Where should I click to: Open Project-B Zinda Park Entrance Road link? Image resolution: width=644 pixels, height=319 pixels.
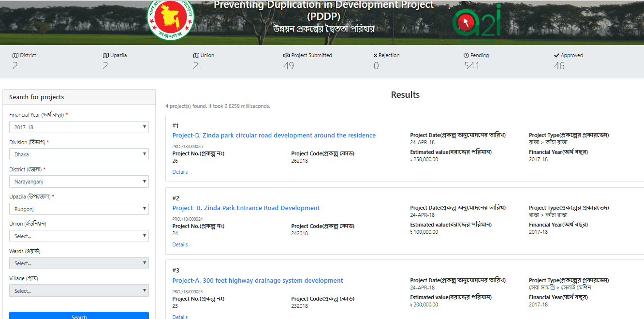tap(246, 208)
